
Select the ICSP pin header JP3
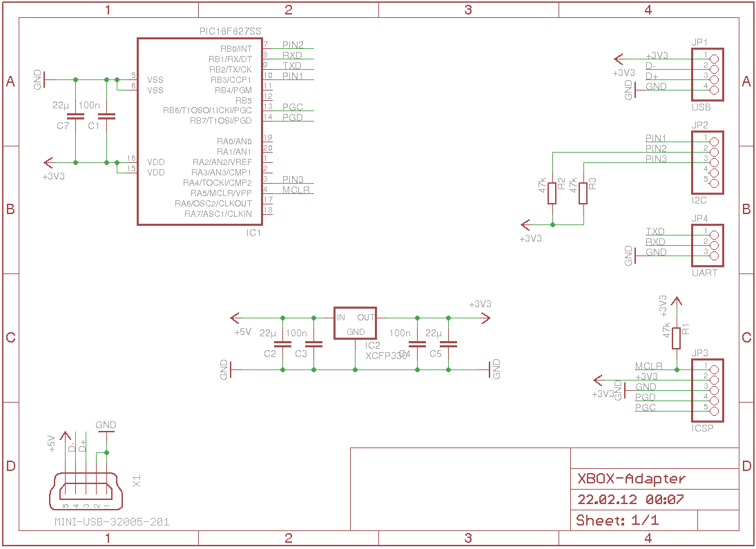point(708,390)
